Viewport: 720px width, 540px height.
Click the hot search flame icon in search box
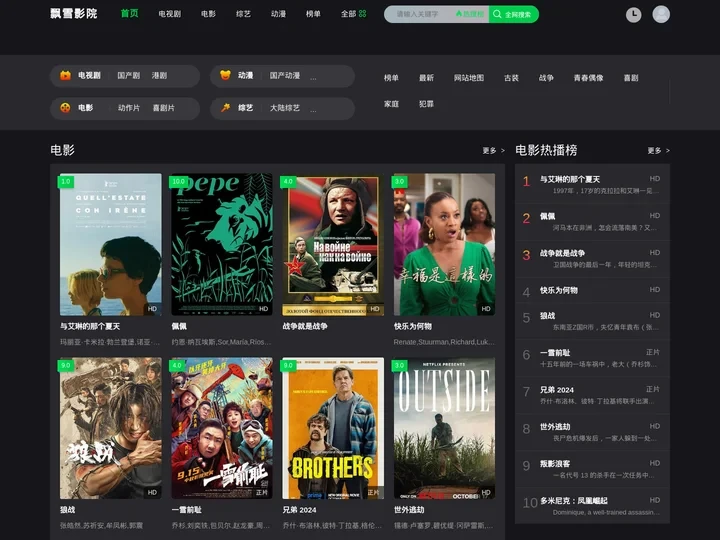[459, 14]
